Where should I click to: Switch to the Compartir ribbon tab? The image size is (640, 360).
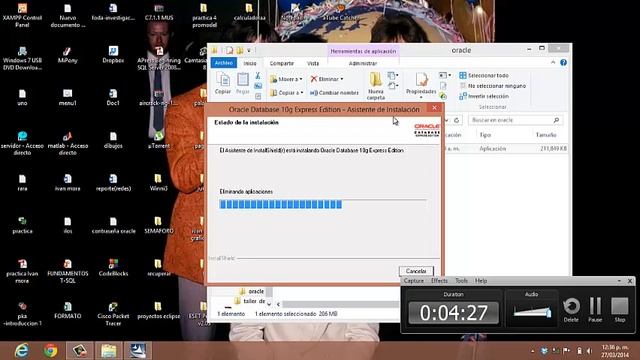[x=282, y=63]
